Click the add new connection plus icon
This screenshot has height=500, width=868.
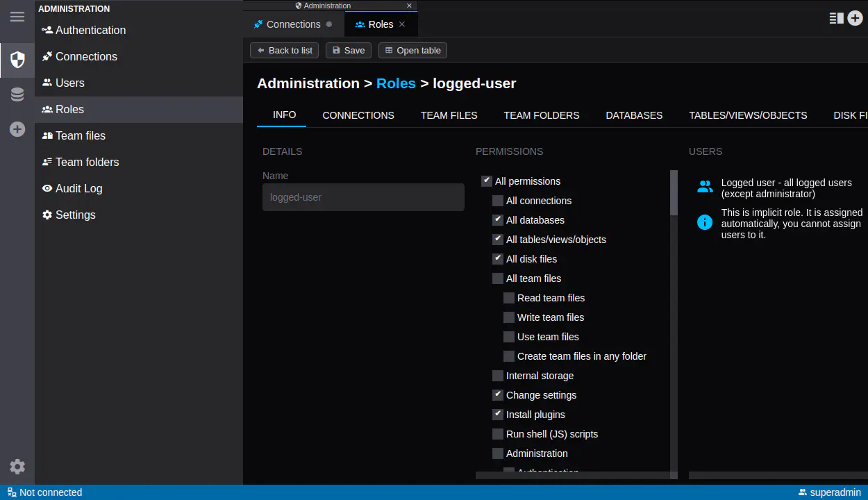click(x=17, y=129)
